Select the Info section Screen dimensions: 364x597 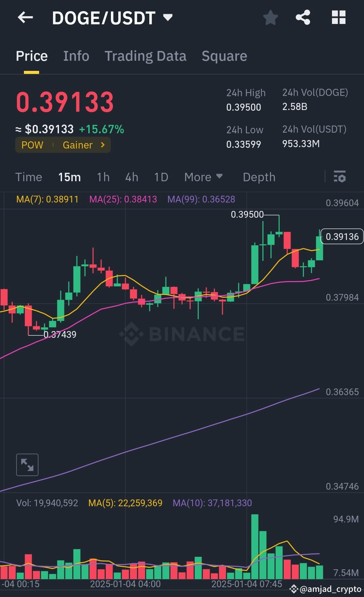coord(76,56)
